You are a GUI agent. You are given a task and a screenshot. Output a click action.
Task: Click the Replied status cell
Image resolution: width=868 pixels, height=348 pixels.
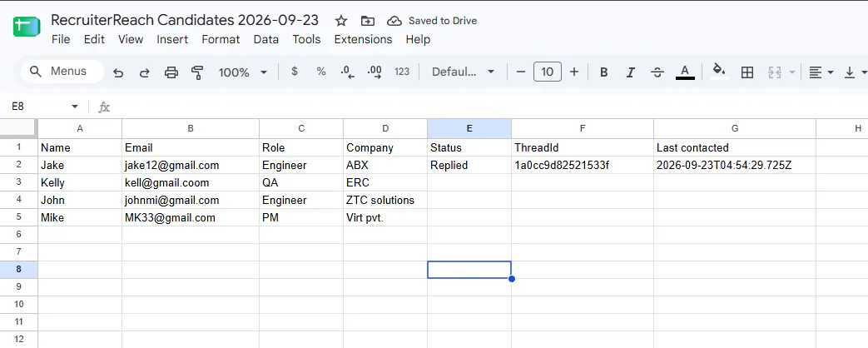pyautogui.click(x=469, y=165)
